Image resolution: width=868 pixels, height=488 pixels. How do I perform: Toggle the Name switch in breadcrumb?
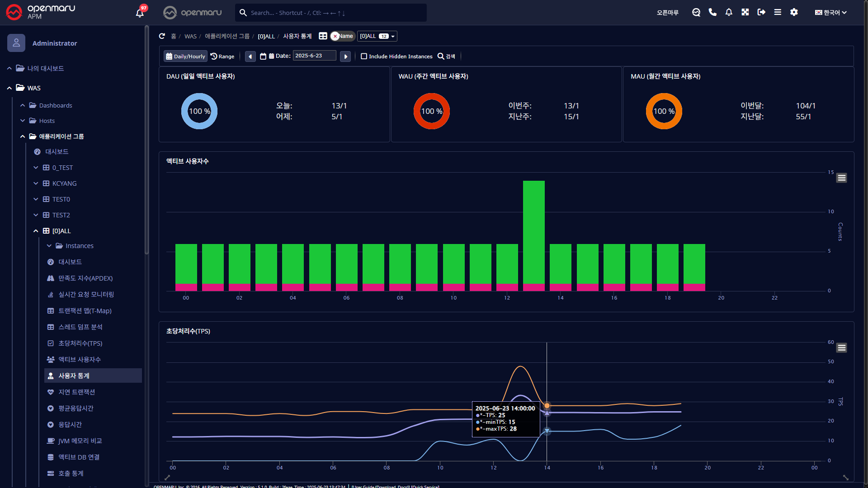pos(343,36)
